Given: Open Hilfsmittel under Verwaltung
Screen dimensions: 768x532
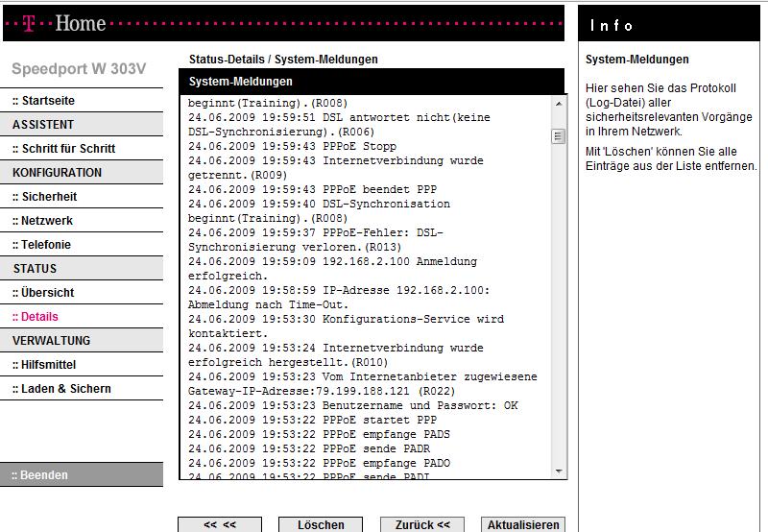Looking at the screenshot, I should coord(44,365).
